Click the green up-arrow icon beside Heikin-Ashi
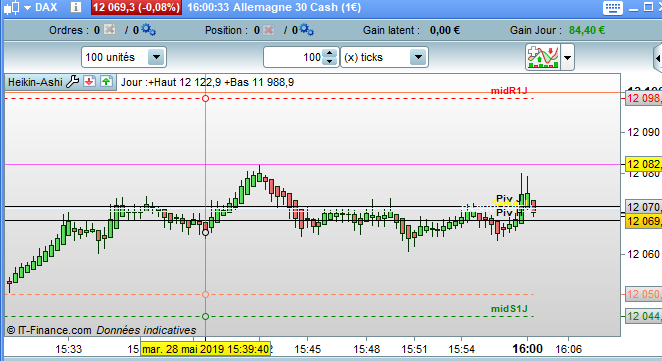The image size is (662, 361). tap(106, 81)
